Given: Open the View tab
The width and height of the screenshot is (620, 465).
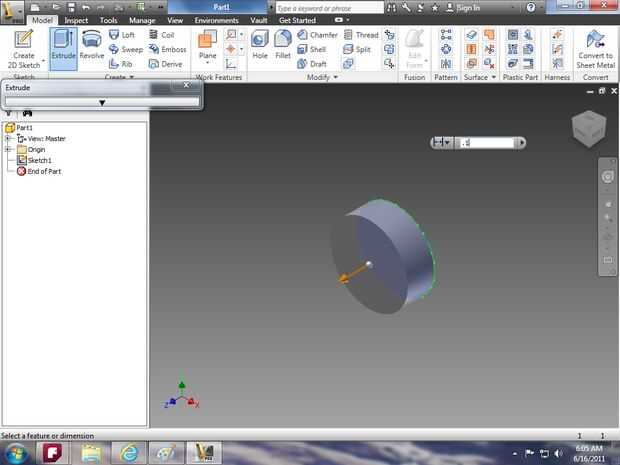Looking at the screenshot, I should pos(175,20).
